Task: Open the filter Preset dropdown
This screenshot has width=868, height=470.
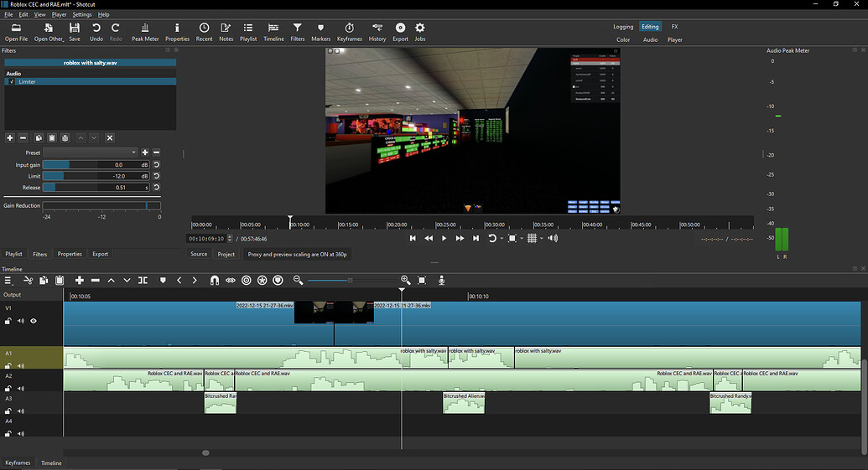Action: [91, 152]
